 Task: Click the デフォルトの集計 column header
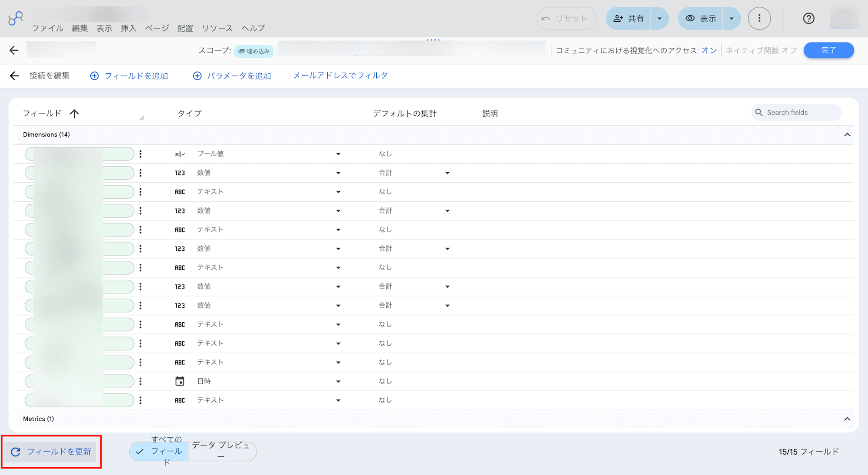point(404,114)
